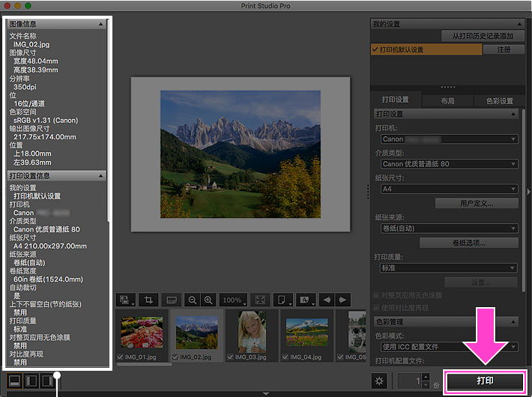Viewport: 532px width, 397px height.
Task: Click the bottom panel collapse triangle
Action: pos(266,393)
